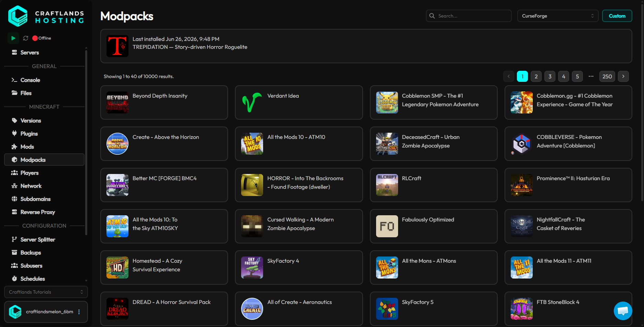Click the Beyond Depth Insanity pack icon
The image size is (644, 327).
117,102
